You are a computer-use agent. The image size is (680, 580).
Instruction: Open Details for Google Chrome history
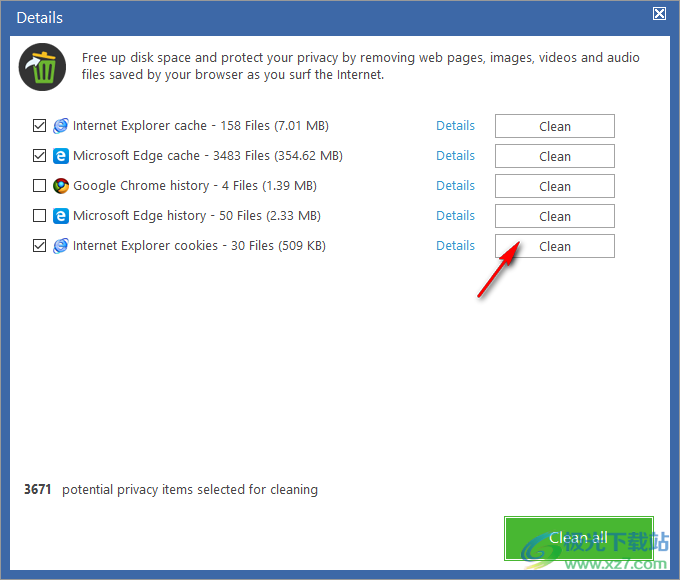coord(455,186)
